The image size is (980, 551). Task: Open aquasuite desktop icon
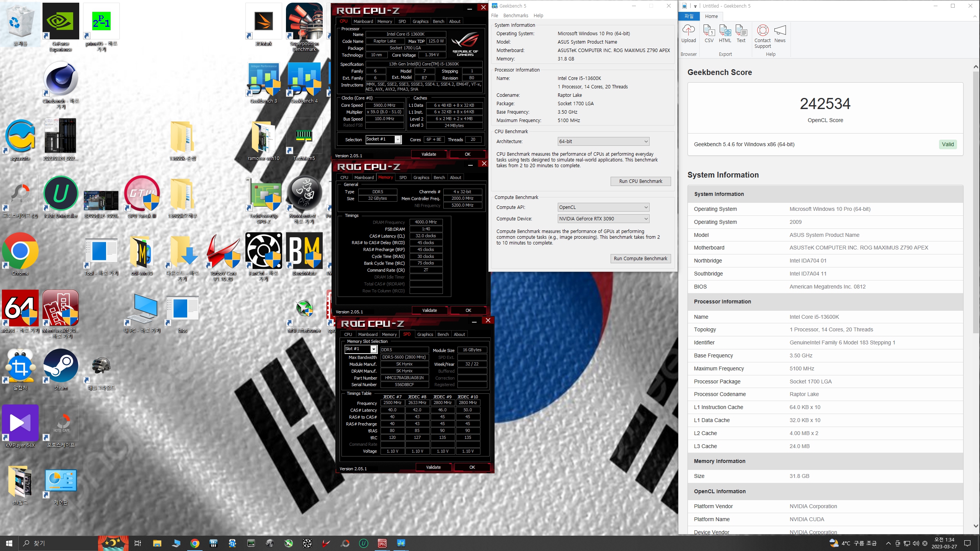click(20, 140)
